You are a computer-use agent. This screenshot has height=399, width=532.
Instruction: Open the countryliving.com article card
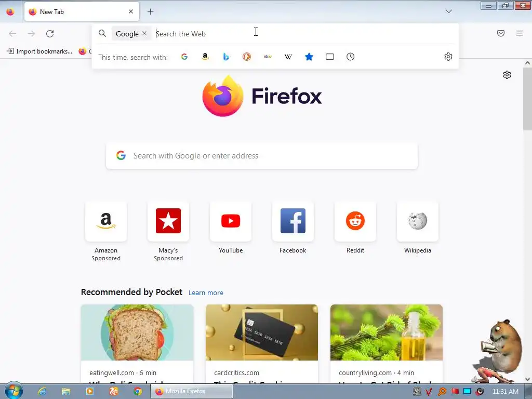(387, 344)
